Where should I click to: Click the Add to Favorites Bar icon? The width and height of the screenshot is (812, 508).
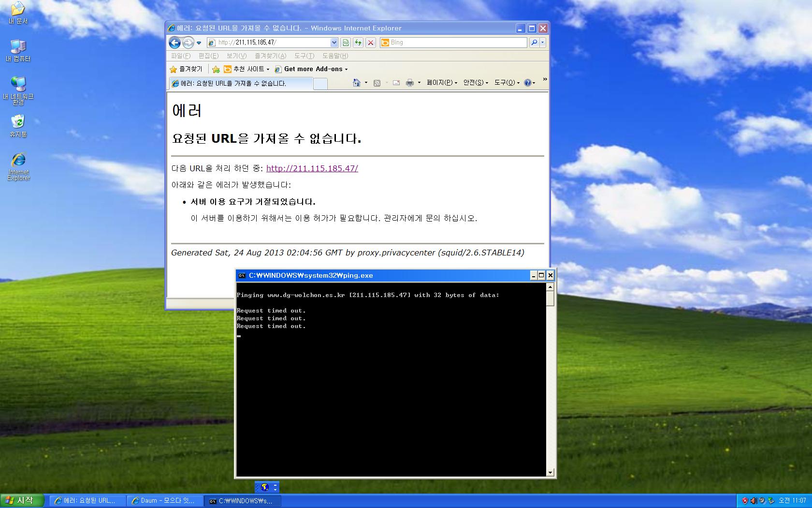216,69
